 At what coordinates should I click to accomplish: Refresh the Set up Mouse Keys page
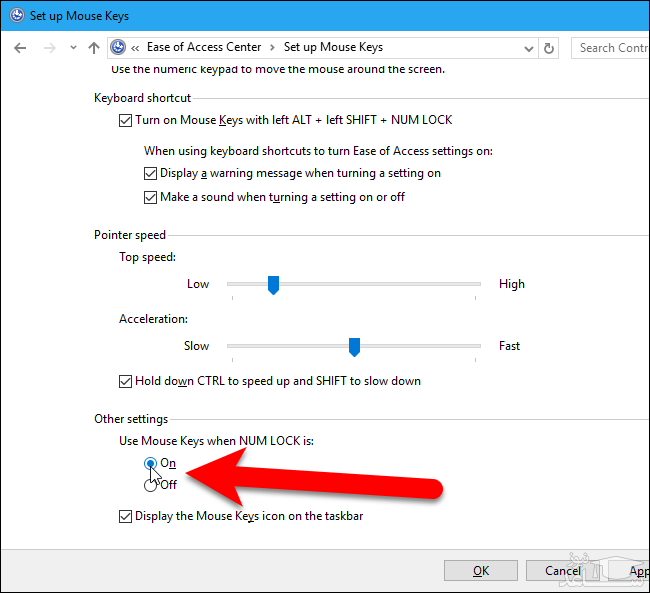[548, 47]
